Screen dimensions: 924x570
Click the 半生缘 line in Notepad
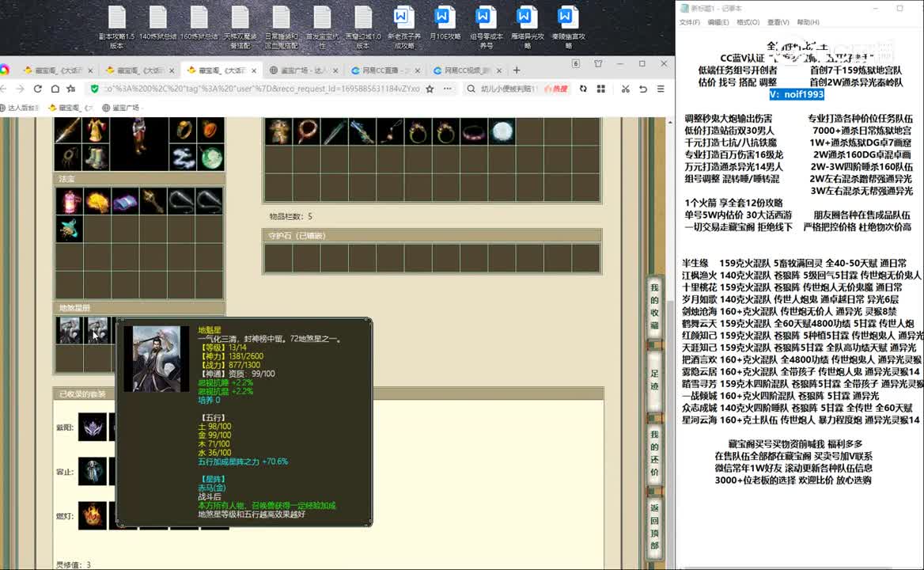pyautogui.click(x=794, y=263)
